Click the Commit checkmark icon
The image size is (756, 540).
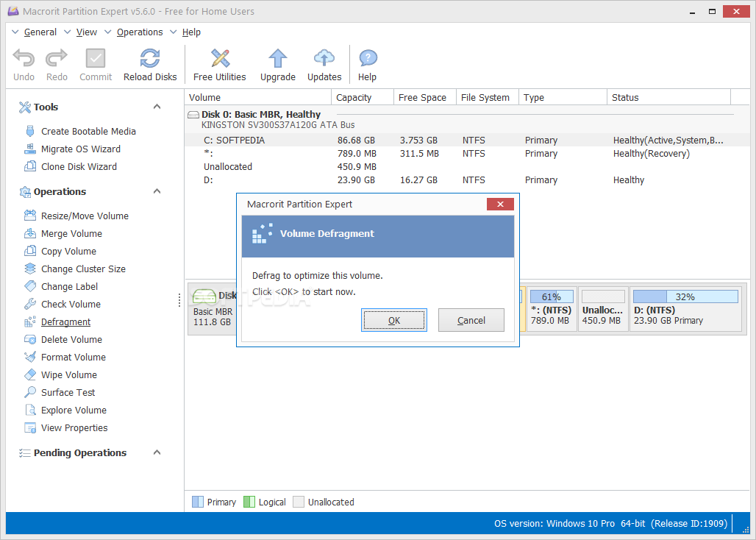point(96,58)
